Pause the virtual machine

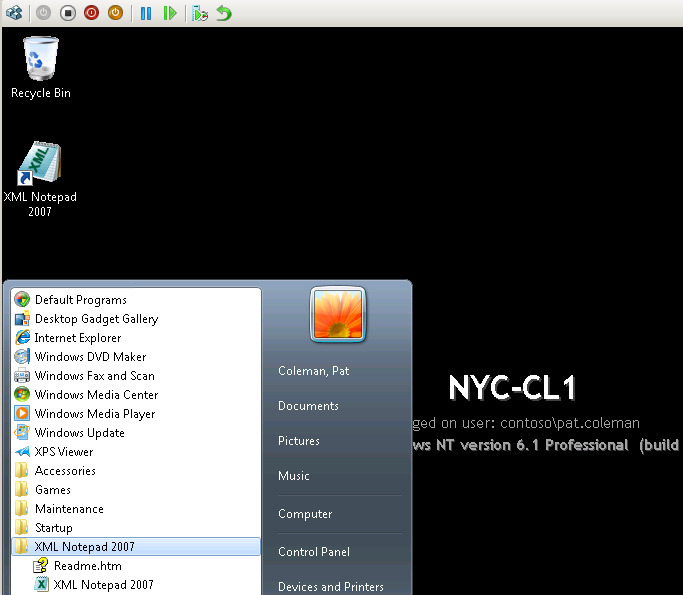[x=146, y=13]
